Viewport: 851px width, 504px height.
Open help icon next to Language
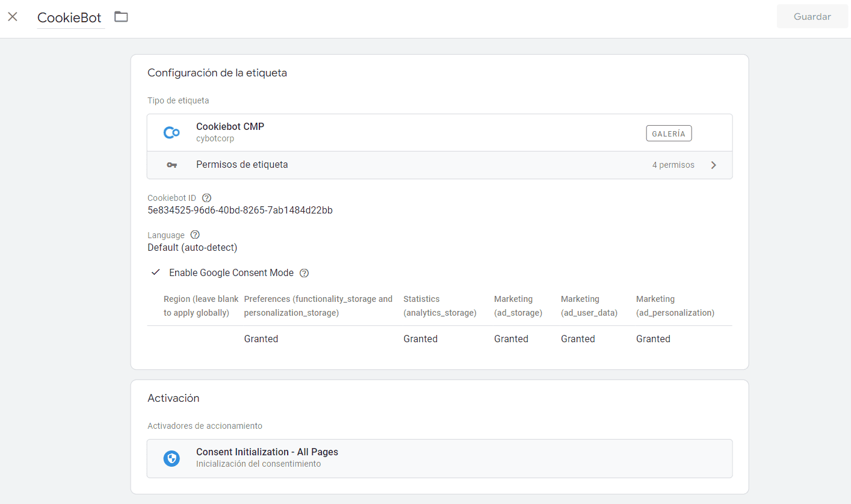click(194, 235)
